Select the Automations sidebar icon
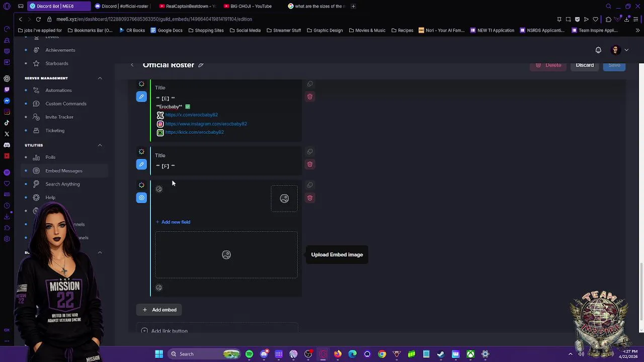This screenshot has height=362, width=644. (36, 90)
